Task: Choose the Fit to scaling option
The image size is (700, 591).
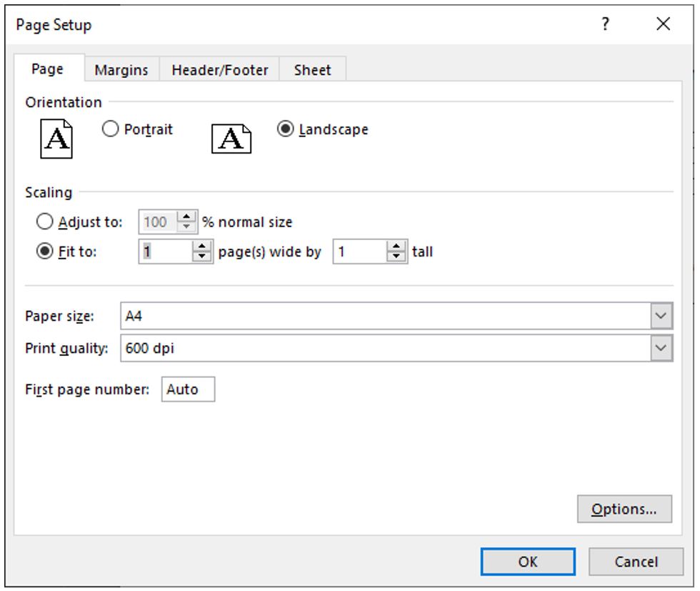Action: [x=44, y=252]
